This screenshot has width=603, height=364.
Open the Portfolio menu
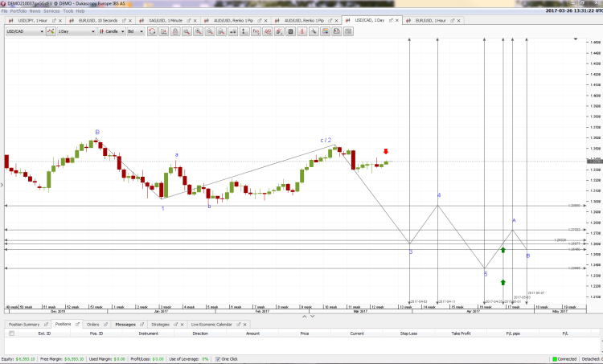click(18, 11)
